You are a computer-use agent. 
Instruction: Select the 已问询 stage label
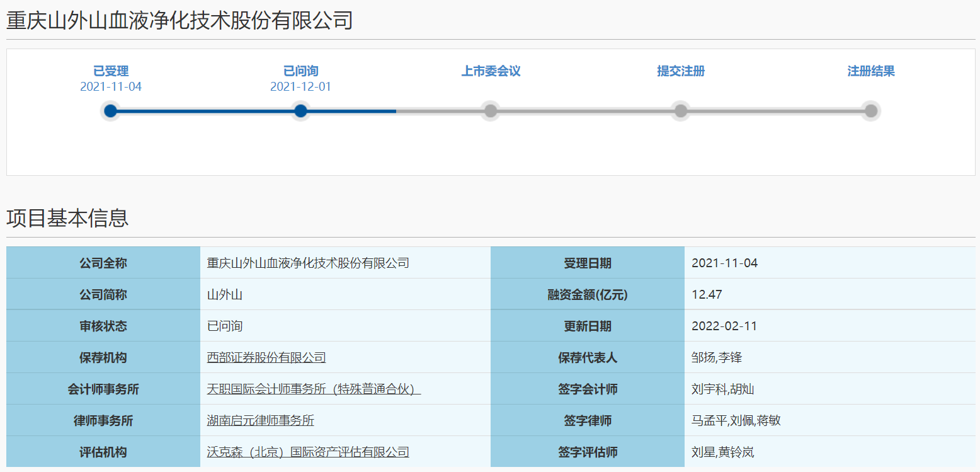pyautogui.click(x=300, y=71)
